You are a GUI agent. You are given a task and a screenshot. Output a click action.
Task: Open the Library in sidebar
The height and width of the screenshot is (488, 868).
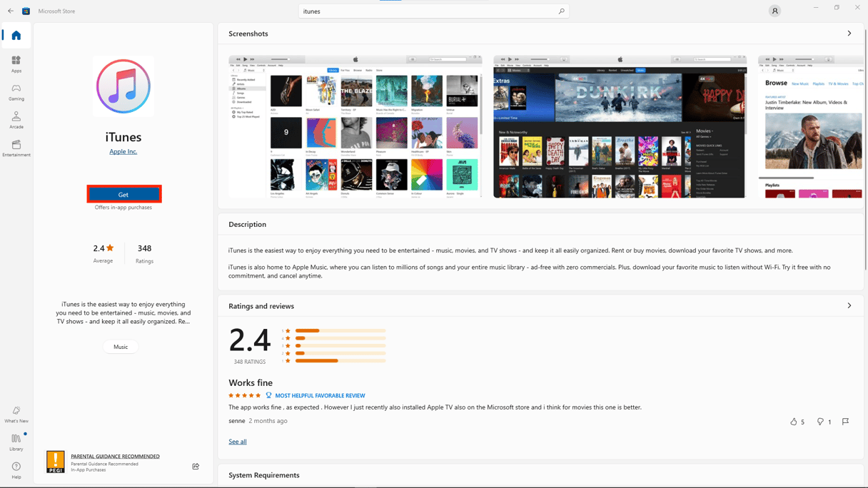tap(16, 442)
